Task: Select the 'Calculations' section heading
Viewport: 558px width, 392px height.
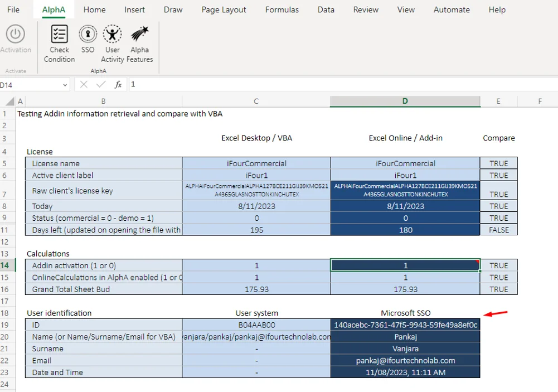Action: pyautogui.click(x=104, y=254)
